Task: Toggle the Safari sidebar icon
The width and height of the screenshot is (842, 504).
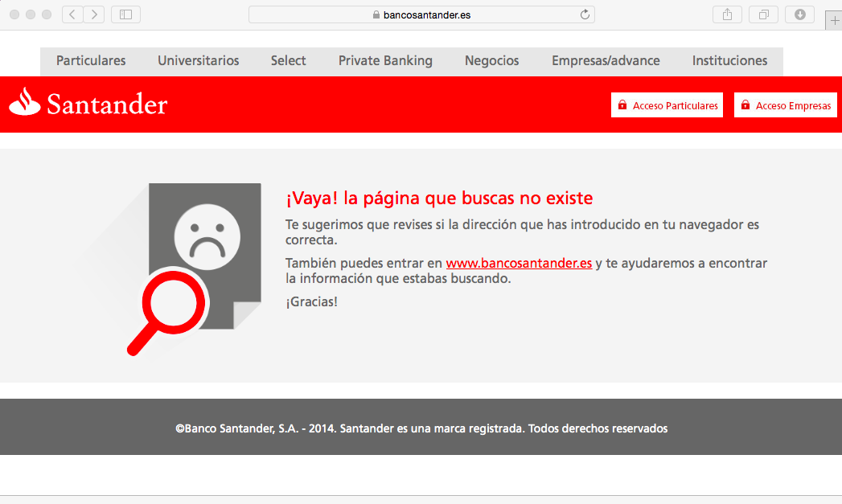Action: [125, 14]
